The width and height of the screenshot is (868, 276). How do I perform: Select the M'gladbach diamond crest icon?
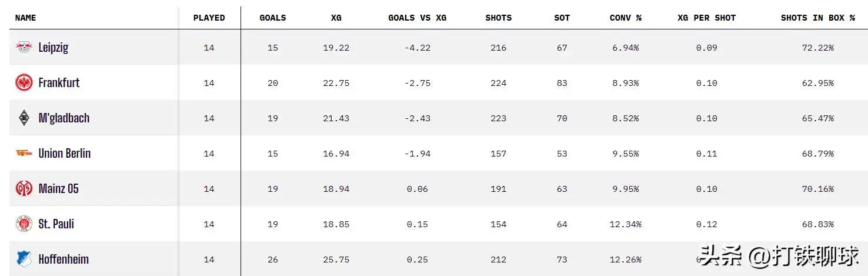click(24, 118)
